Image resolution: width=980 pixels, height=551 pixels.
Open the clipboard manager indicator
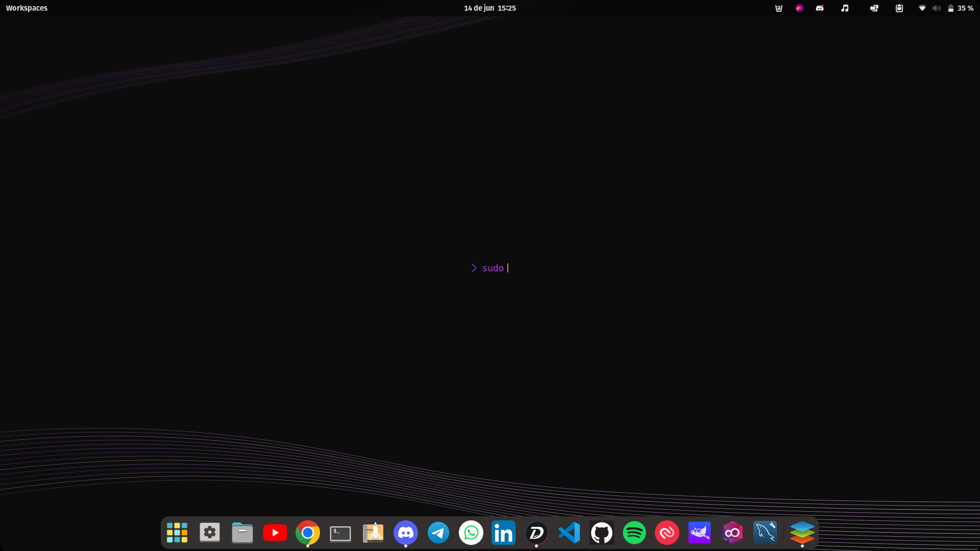point(899,8)
